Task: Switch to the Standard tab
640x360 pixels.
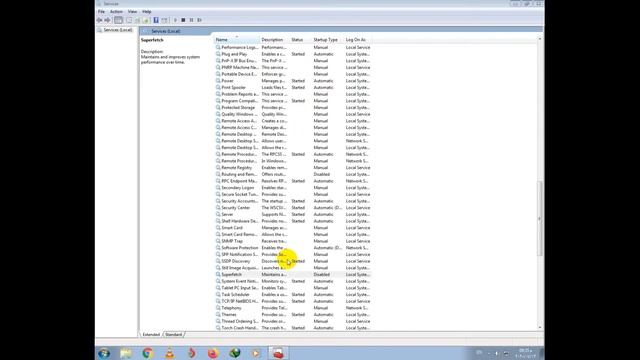Action: click(x=174, y=335)
